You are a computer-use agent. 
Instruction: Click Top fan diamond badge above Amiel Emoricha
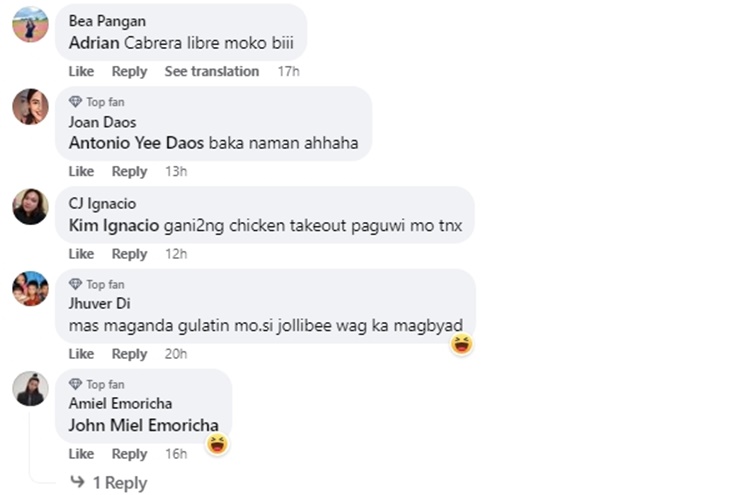(75, 384)
